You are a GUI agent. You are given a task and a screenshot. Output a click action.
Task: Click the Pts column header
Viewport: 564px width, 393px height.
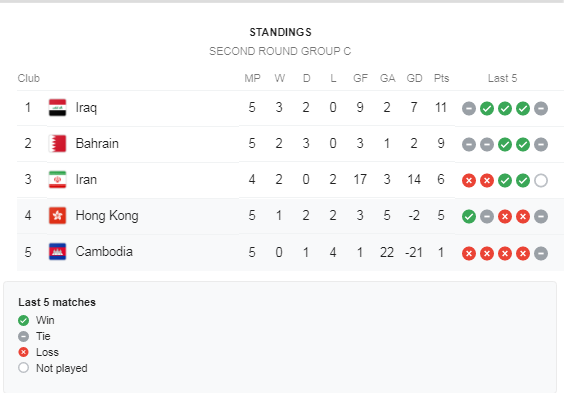441,78
